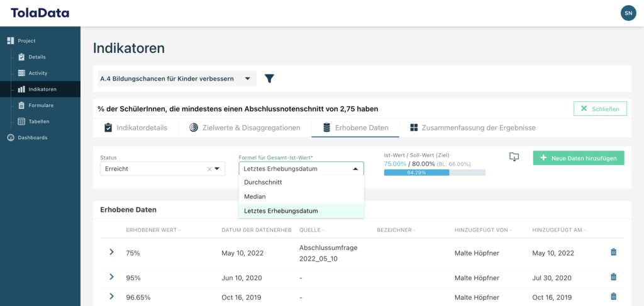Switch to the Indikatordetails tab
This screenshot has height=306, width=644.
pyautogui.click(x=136, y=128)
